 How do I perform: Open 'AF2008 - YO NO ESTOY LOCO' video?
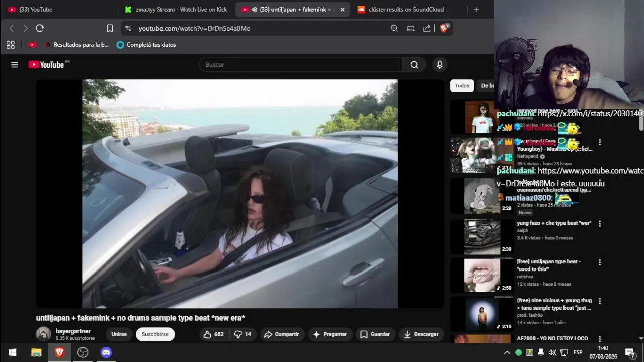pos(552,339)
